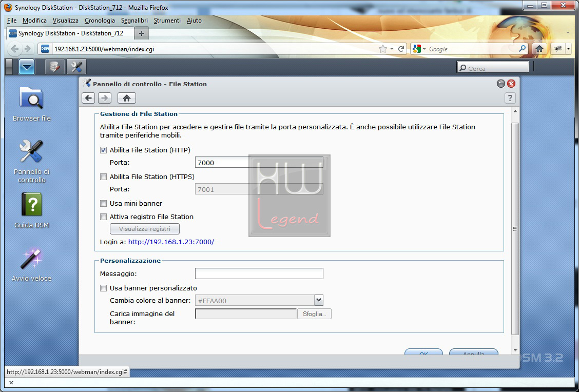Click the storage manager taskbar icon
The width and height of the screenshot is (579, 392).
(54, 67)
